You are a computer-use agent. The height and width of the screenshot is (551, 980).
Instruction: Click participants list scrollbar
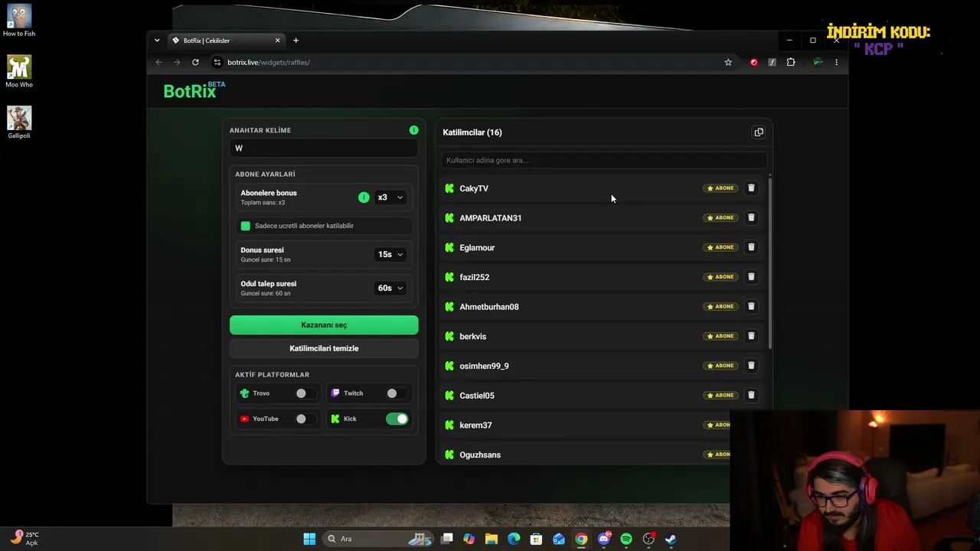point(769,262)
